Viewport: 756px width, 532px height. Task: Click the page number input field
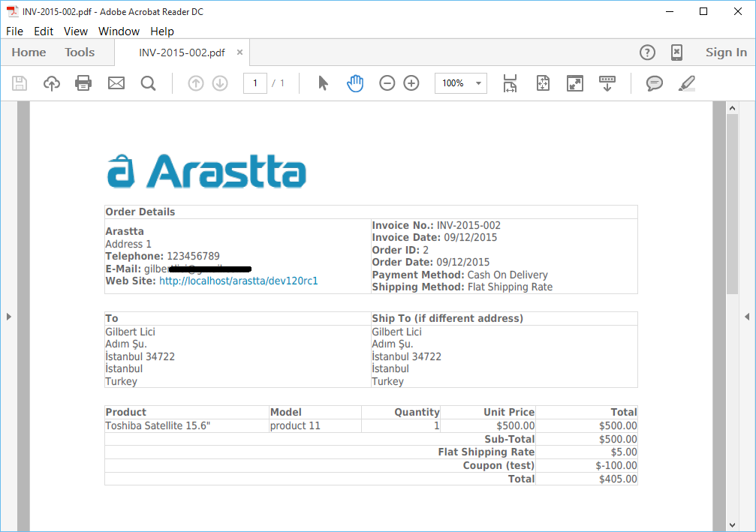[x=255, y=83]
